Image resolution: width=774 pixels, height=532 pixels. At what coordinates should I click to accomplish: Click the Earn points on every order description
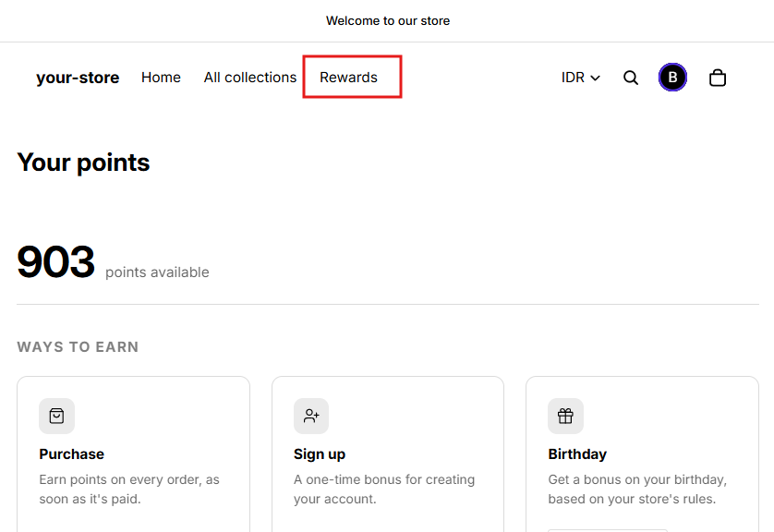pyautogui.click(x=129, y=490)
